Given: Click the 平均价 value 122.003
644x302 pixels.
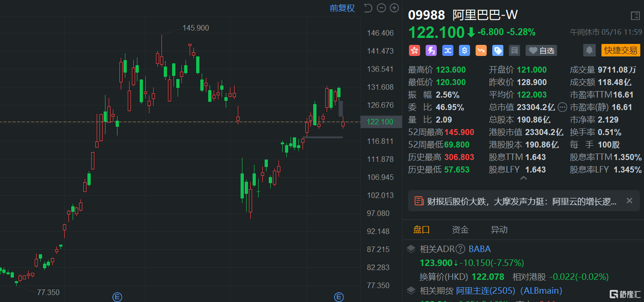Looking at the screenshot, I should (532, 95).
